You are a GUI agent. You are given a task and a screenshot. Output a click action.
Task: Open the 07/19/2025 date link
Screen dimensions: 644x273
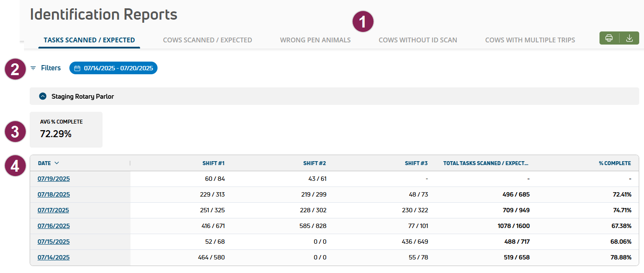[x=54, y=179]
